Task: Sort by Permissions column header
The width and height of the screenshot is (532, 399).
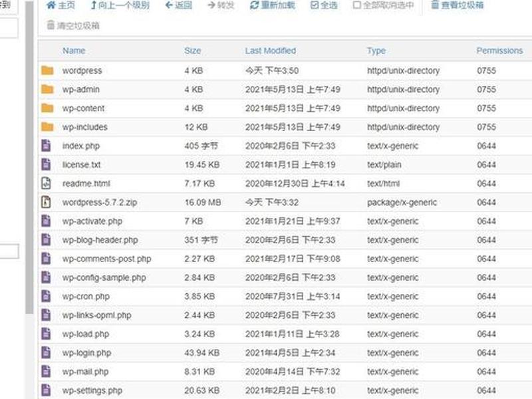Action: [499, 51]
